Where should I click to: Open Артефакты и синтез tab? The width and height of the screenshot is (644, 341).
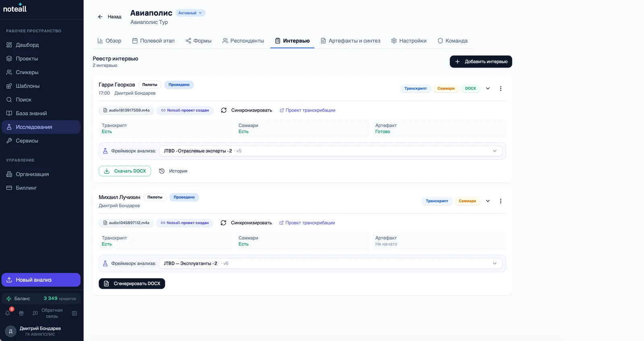350,41
